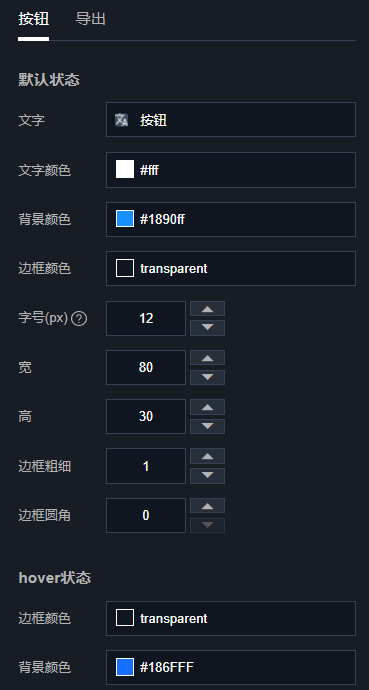Open the hover state 边框颜色 transparent swatch

coord(125,618)
